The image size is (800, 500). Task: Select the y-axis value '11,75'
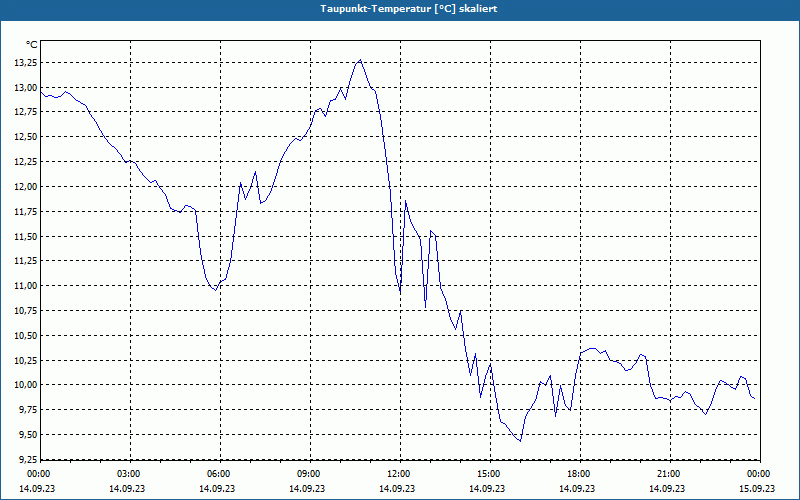pos(27,211)
